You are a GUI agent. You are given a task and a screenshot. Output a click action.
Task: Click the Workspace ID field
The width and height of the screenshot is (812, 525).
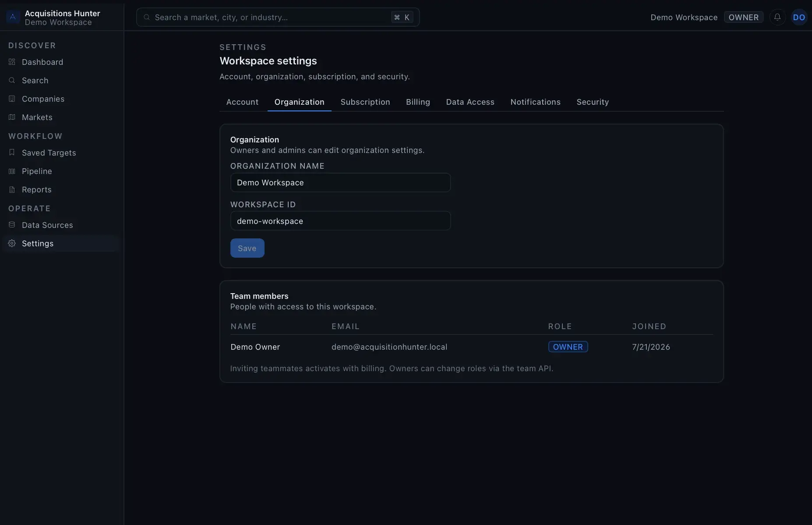pos(340,221)
